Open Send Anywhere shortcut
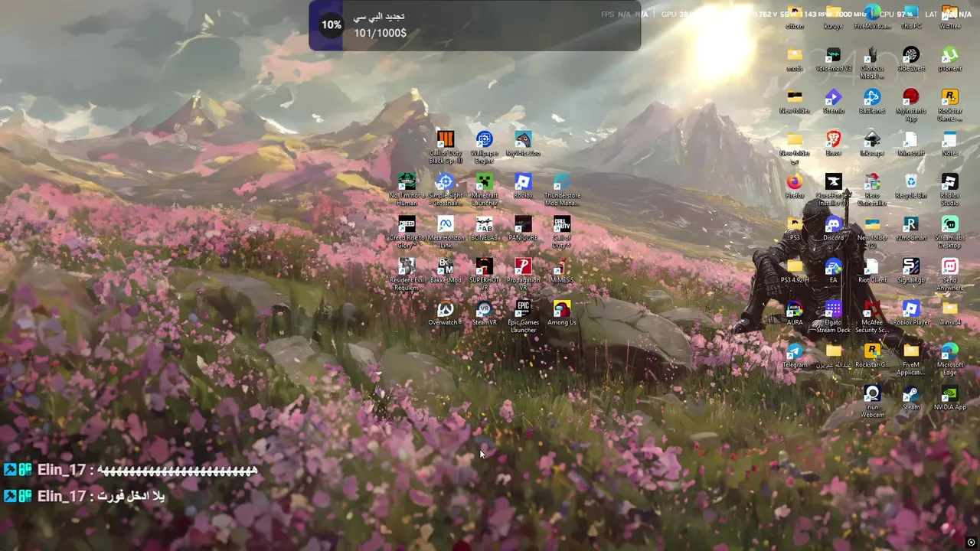This screenshot has width=980, height=551. (949, 266)
